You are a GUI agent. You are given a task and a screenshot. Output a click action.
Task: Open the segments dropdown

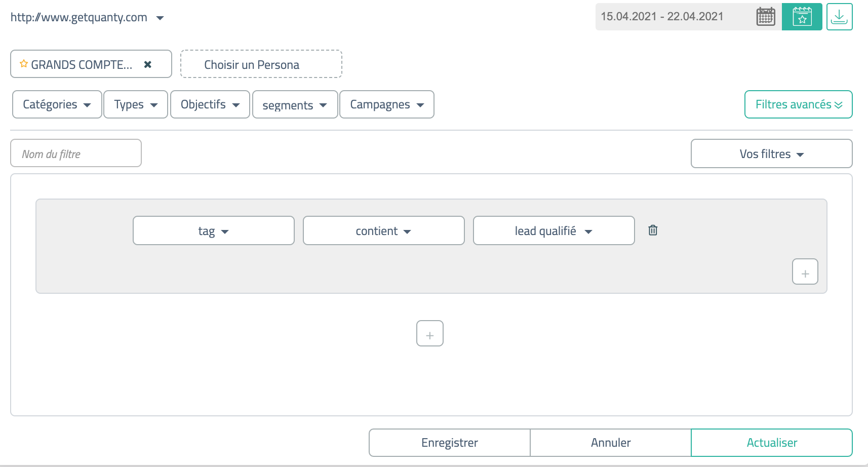pyautogui.click(x=295, y=104)
